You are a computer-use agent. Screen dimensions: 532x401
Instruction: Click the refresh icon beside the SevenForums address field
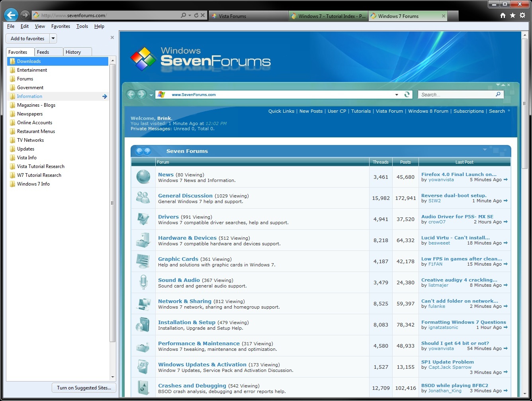tap(407, 94)
